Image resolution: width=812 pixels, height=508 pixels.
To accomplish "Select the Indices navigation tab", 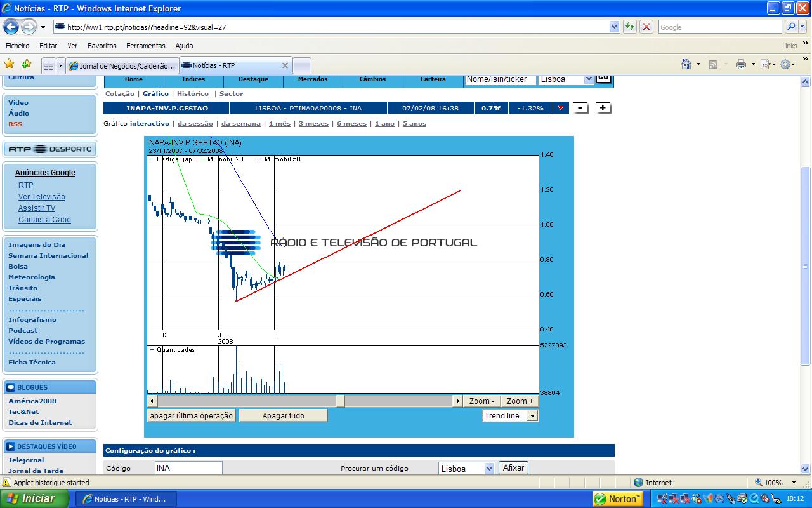I will point(193,79).
